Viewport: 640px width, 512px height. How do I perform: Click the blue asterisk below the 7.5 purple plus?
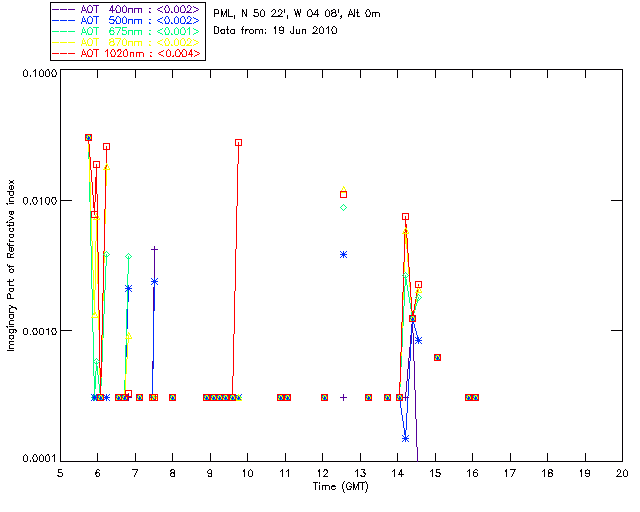click(x=154, y=281)
